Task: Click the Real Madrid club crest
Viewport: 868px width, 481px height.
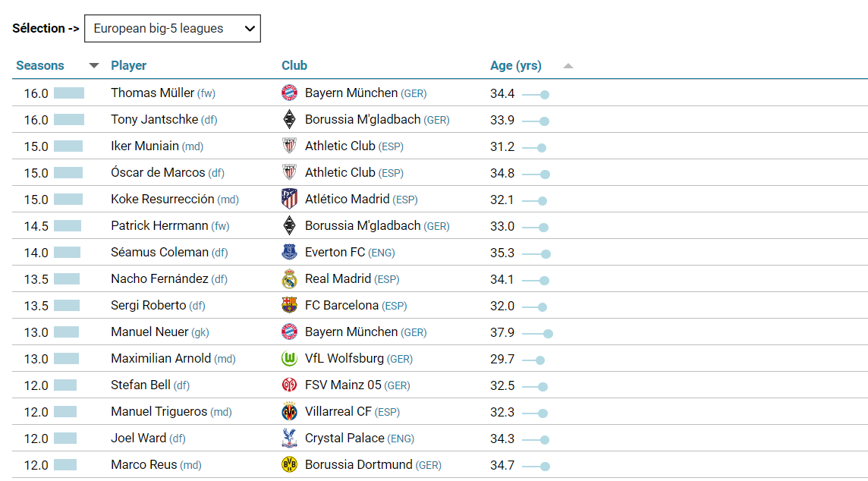Action: click(289, 279)
